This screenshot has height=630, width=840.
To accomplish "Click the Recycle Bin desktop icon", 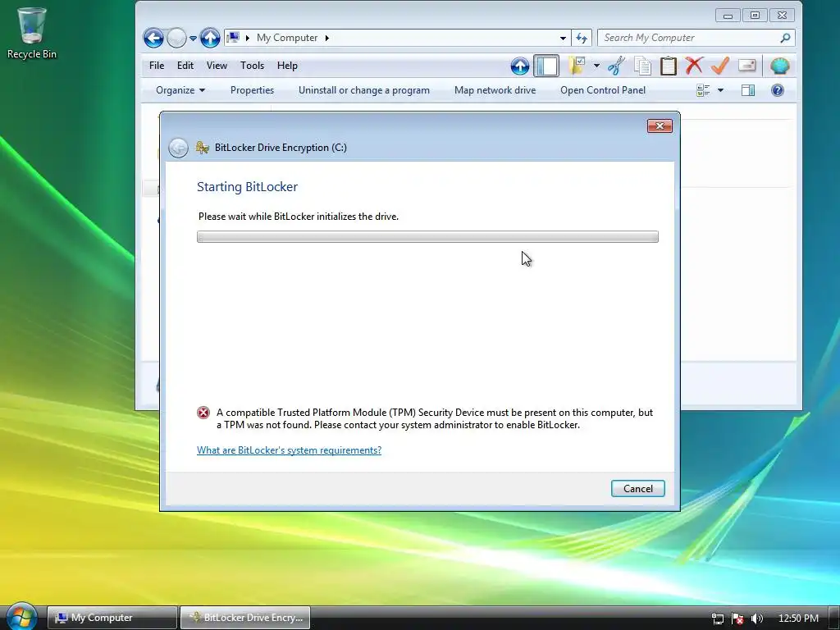I will tap(32, 33).
